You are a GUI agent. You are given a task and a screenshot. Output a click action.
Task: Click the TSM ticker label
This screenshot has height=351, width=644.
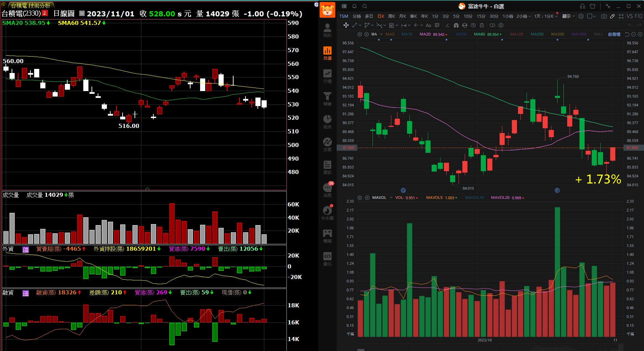pyautogui.click(x=344, y=16)
